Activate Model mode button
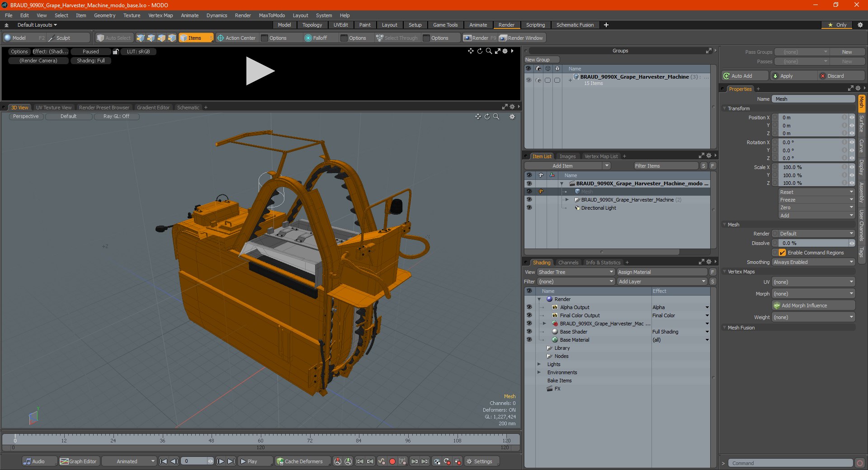Screen dimensions: 868x470 coord(24,38)
